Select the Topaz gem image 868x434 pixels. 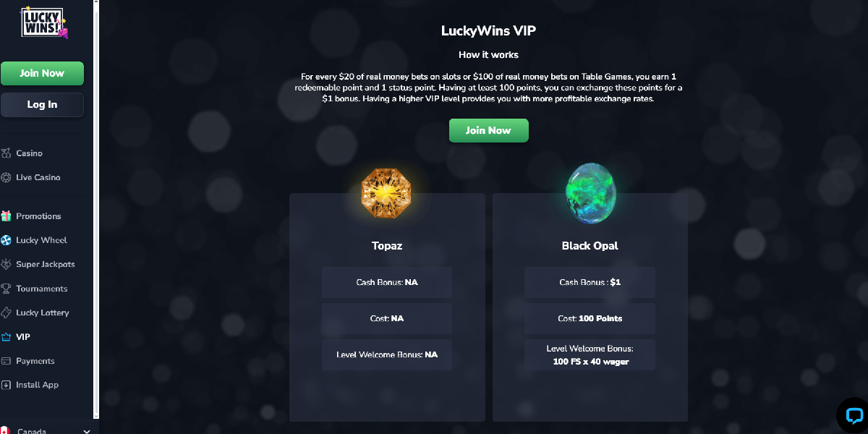pyautogui.click(x=386, y=191)
